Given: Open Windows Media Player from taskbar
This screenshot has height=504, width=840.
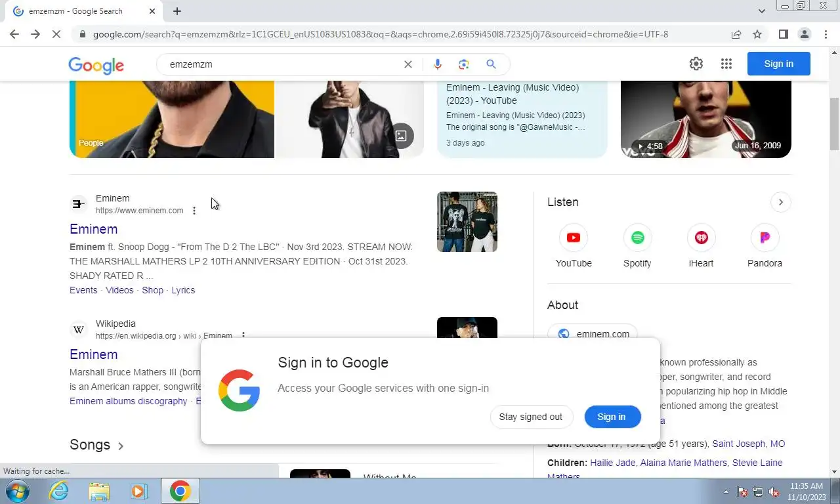Looking at the screenshot, I should point(138,491).
